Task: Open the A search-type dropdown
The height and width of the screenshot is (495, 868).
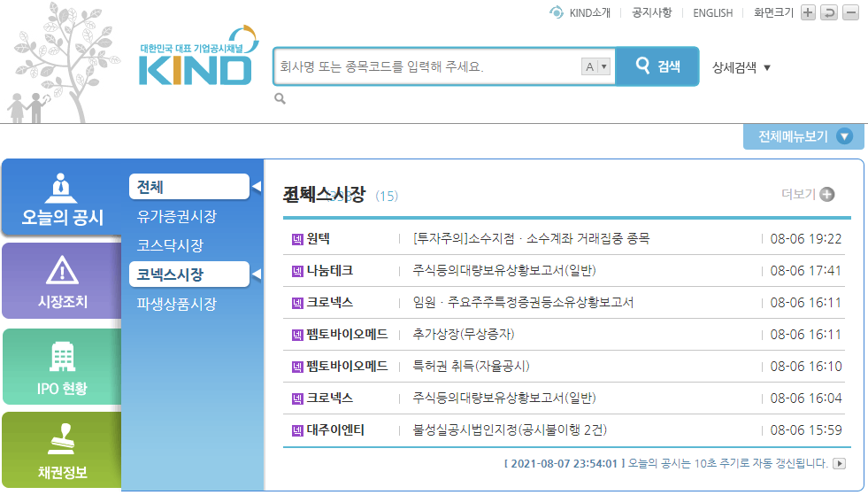Action: [596, 67]
